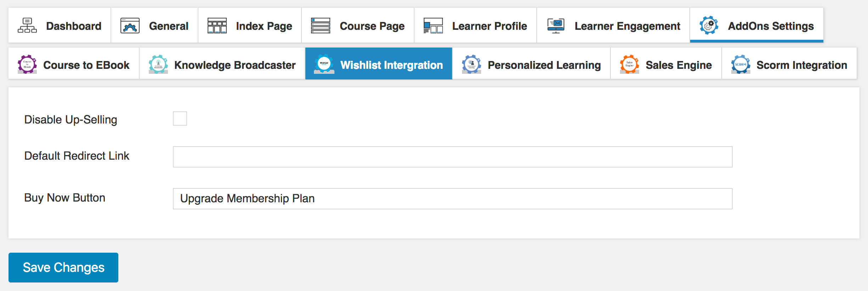This screenshot has height=291, width=868.
Task: Click the General tab icon
Action: click(130, 26)
